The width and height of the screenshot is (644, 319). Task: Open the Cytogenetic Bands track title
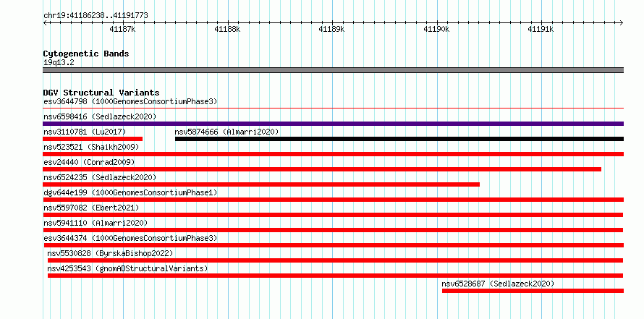pyautogui.click(x=86, y=54)
